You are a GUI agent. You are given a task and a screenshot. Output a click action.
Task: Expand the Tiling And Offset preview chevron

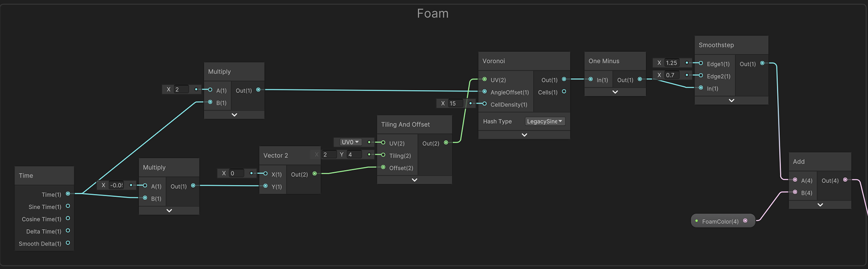414,180
